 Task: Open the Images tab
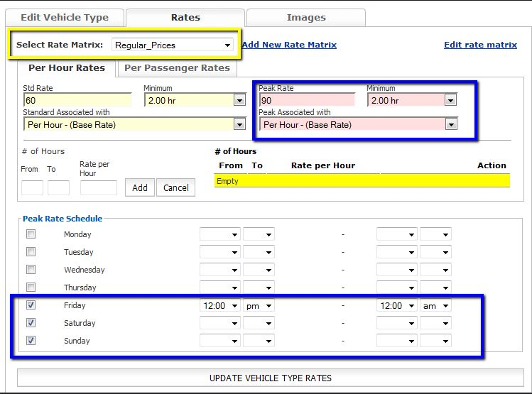(306, 17)
